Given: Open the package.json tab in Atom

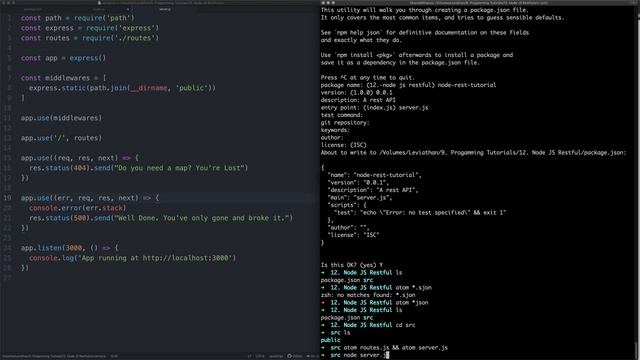Looking at the screenshot, I should pos(33,9).
